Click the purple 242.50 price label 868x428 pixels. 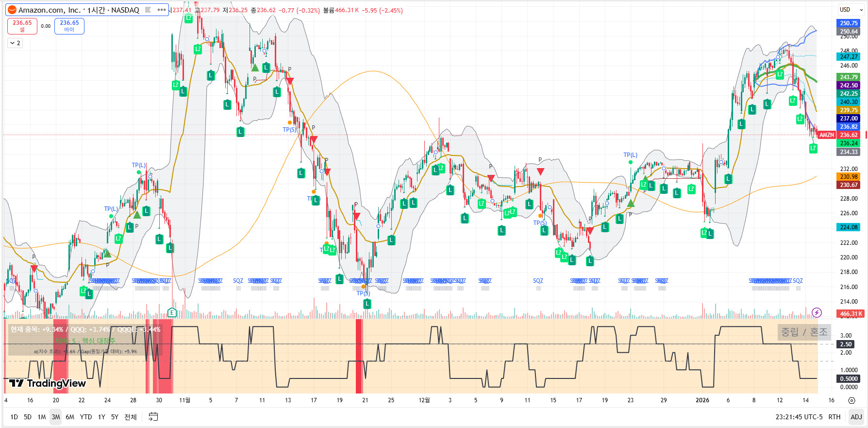click(849, 86)
